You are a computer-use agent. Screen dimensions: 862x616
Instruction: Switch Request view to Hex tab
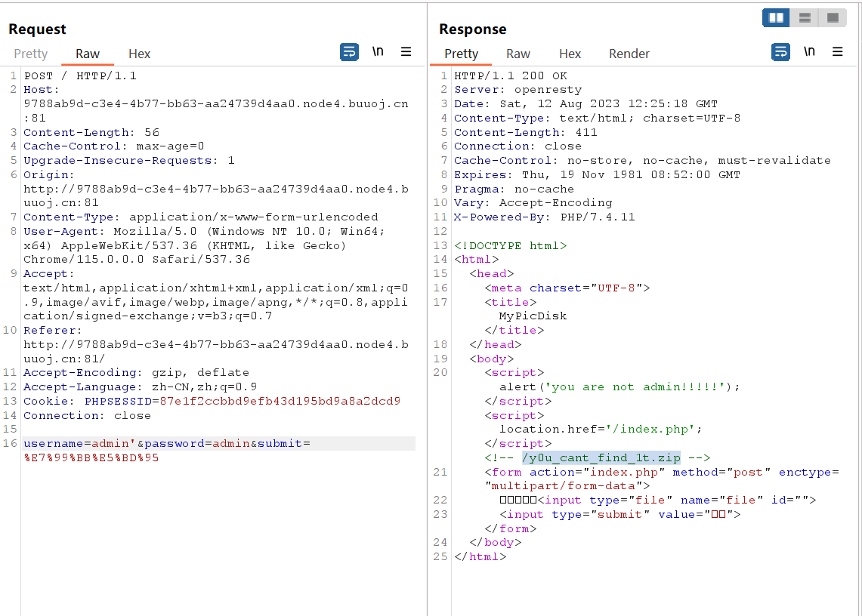[x=139, y=54]
